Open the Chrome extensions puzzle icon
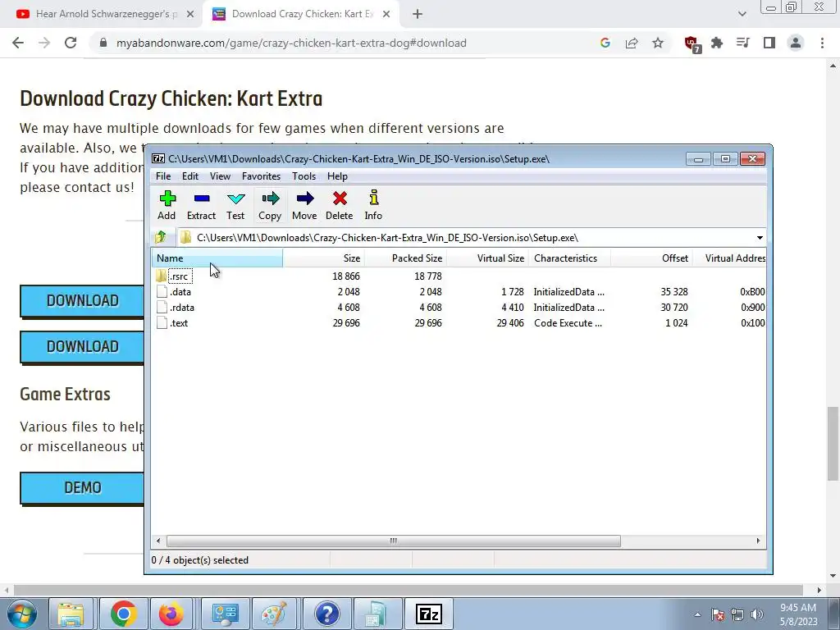The width and height of the screenshot is (840, 630). click(x=717, y=43)
